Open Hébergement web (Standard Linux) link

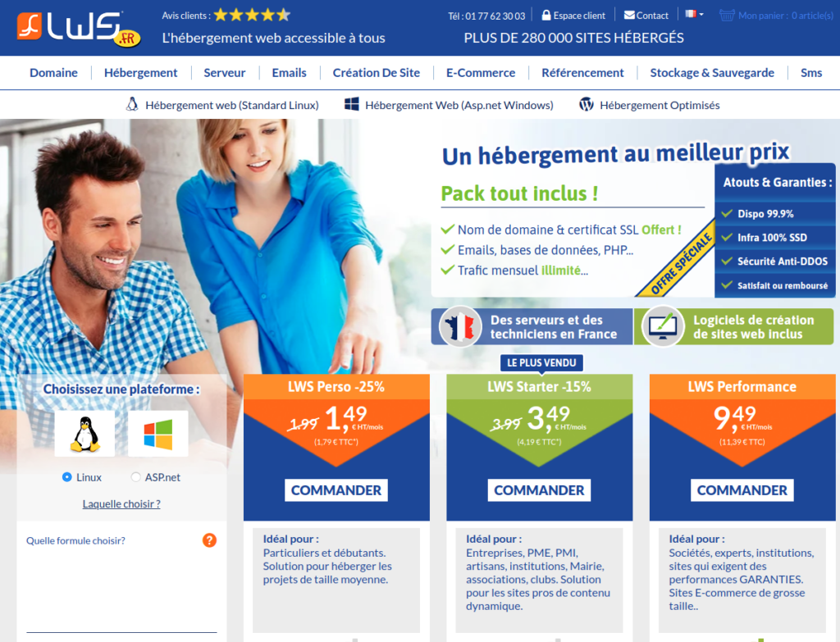click(232, 106)
